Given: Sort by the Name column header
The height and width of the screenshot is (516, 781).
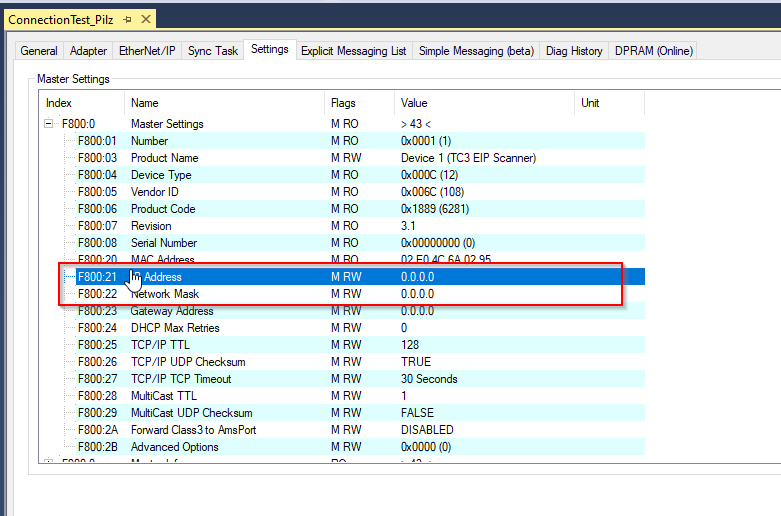Looking at the screenshot, I should (x=224, y=103).
